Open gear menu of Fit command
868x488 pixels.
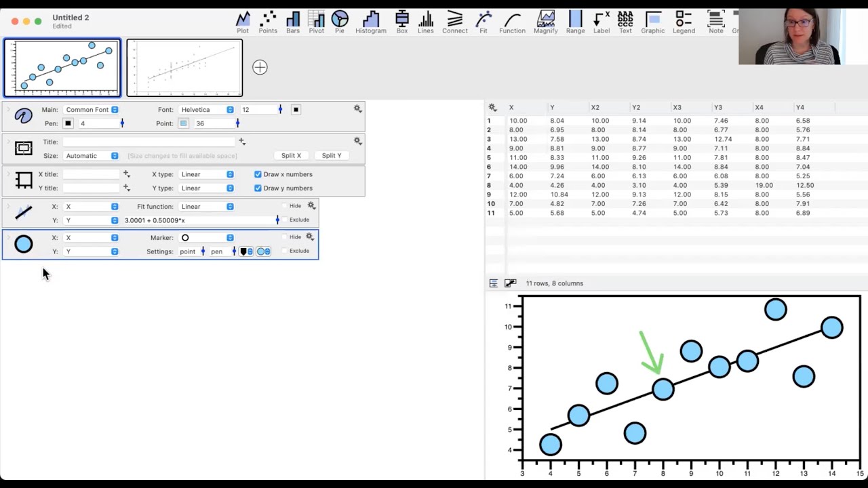[311, 205]
